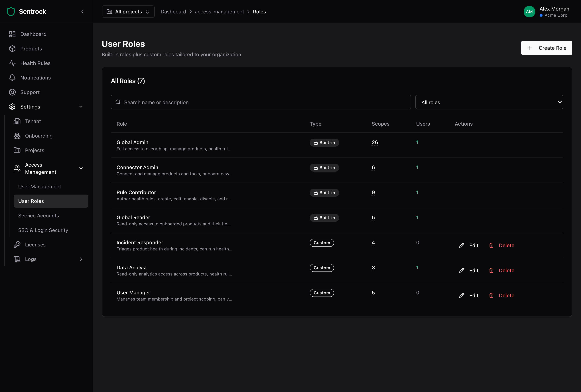Click Delete label for User Manager
This screenshot has height=392, width=581.
(507, 295)
